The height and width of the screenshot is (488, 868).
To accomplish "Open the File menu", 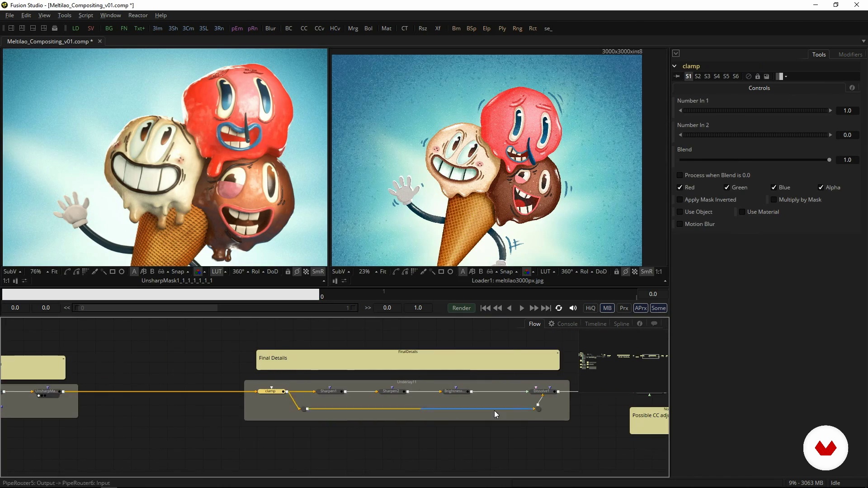I will 9,15.
